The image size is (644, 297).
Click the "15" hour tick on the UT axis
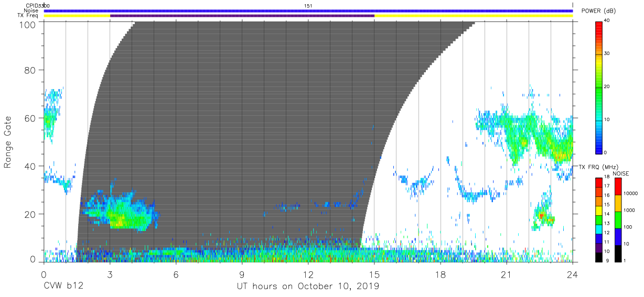pos(374,275)
